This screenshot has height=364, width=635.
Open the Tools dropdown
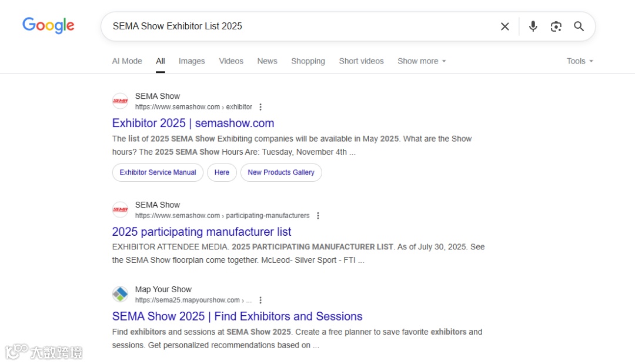click(x=580, y=61)
